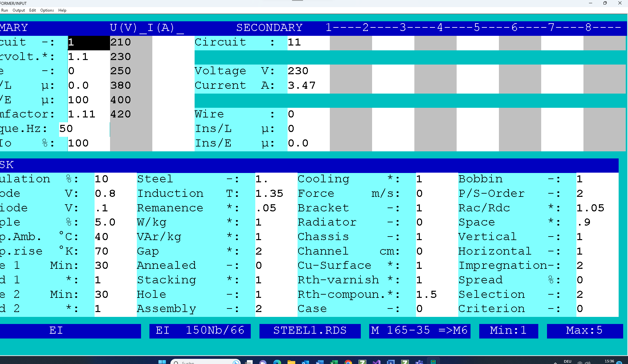Open Google Chrome from the taskbar

click(348, 362)
